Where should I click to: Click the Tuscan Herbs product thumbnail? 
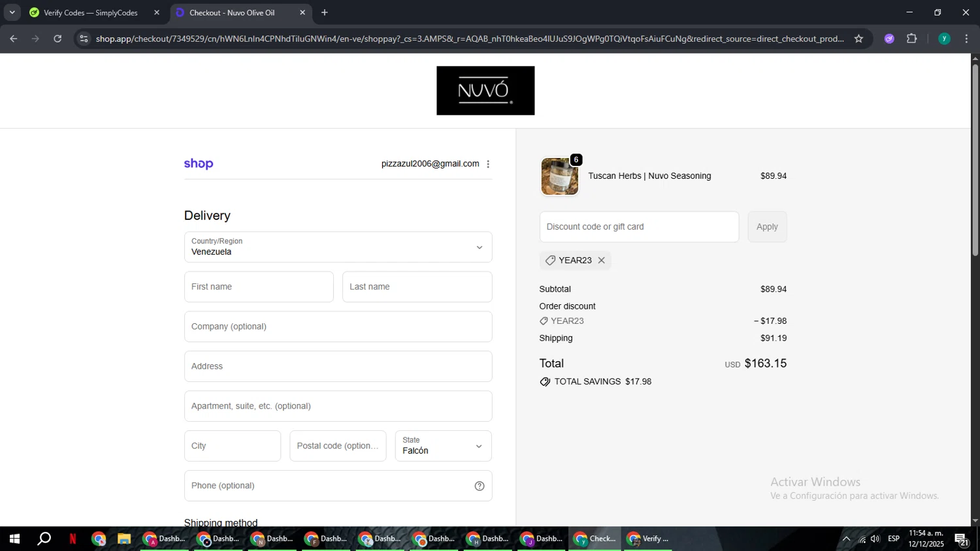(x=560, y=176)
